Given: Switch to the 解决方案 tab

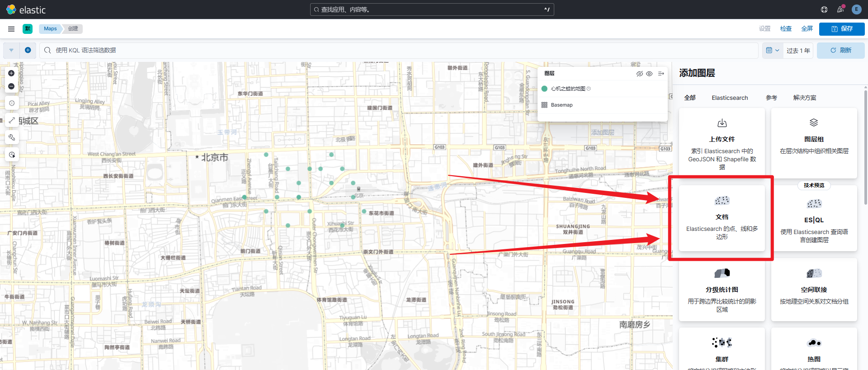Looking at the screenshot, I should 805,98.
